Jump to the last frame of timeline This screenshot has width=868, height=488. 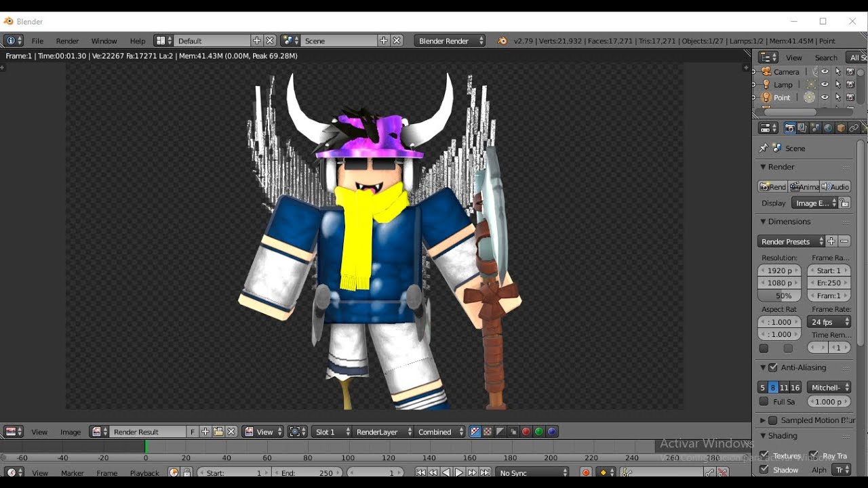pyautogui.click(x=485, y=472)
